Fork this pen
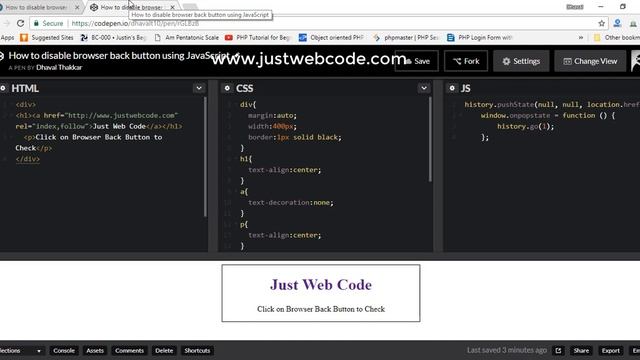The width and height of the screenshot is (640, 360). coord(466,61)
